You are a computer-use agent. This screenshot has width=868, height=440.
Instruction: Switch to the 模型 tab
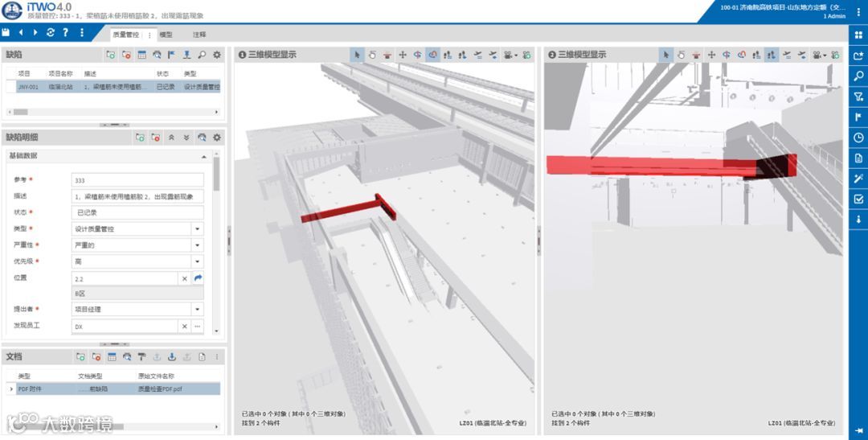click(x=166, y=35)
